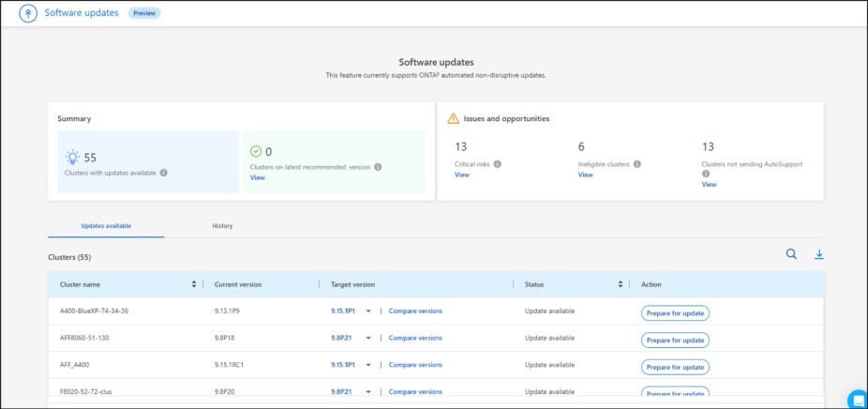
Task: Switch to the History tab
Action: tap(222, 226)
